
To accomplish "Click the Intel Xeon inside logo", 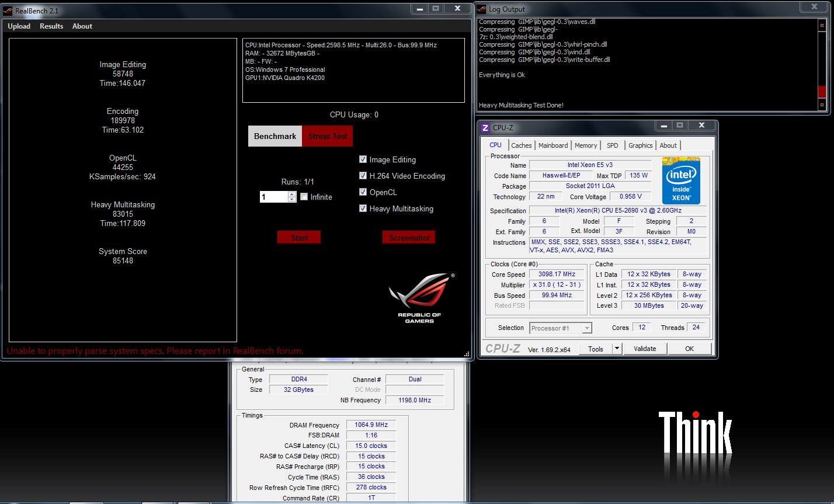I will click(x=681, y=180).
